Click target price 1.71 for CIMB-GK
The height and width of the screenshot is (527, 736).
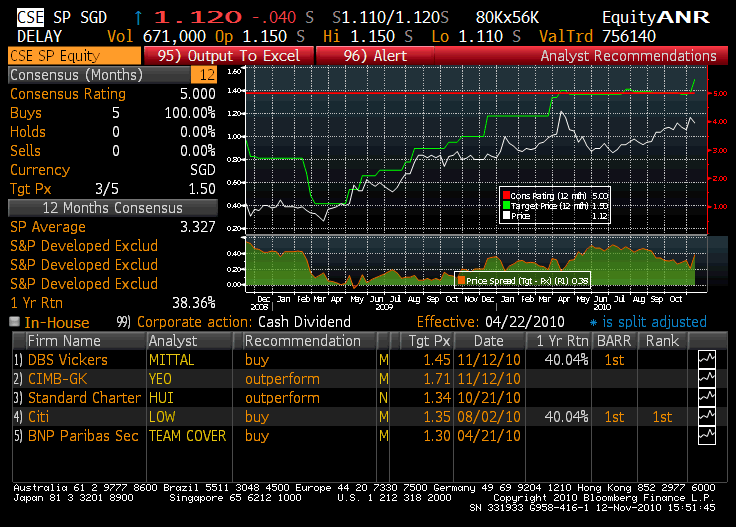point(437,379)
